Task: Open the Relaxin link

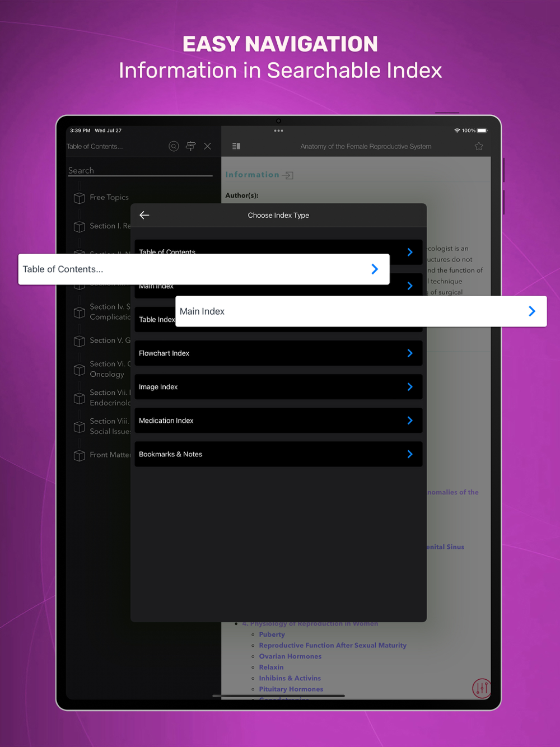Action: click(x=271, y=667)
